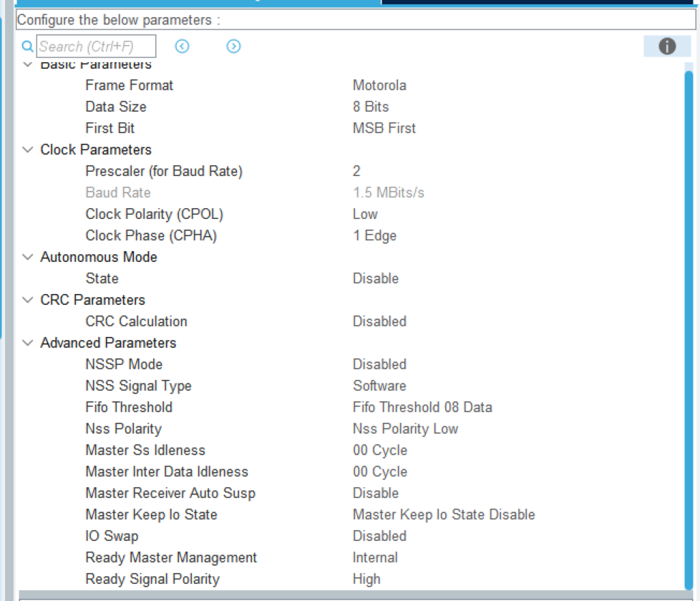This screenshot has width=700, height=601.
Task: Change Clock Polarity value Low
Action: coord(365,214)
